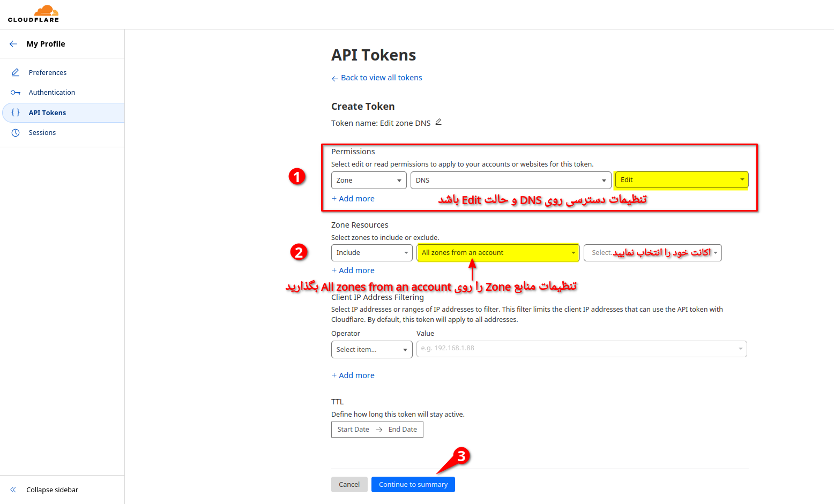Click Start Date in the TTL picker

coord(353,430)
